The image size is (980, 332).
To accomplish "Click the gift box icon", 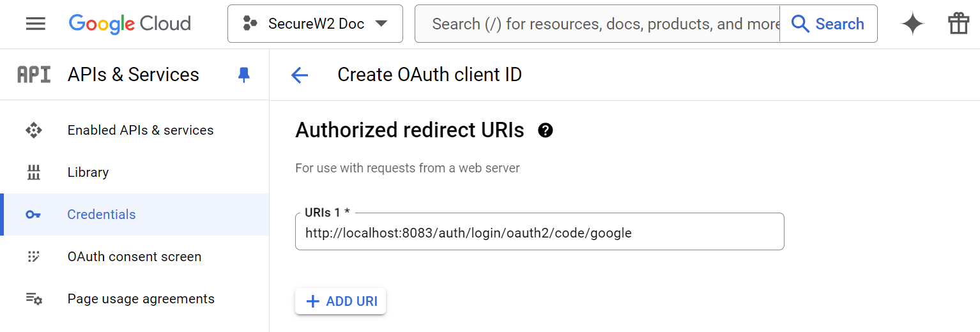I will (x=958, y=24).
